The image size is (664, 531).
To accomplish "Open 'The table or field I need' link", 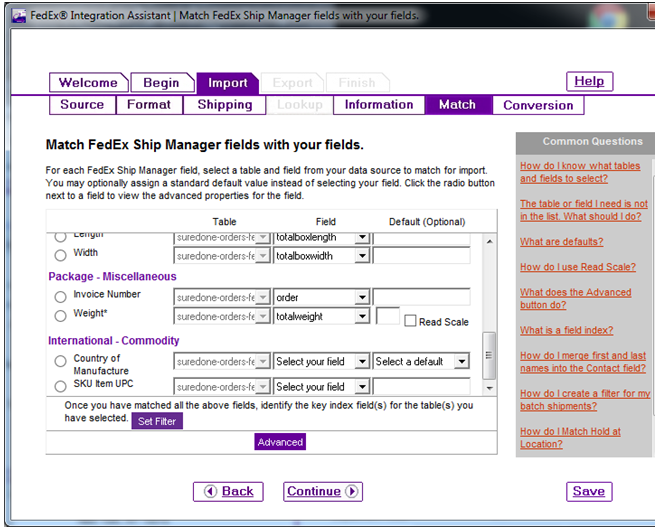I will point(584,210).
